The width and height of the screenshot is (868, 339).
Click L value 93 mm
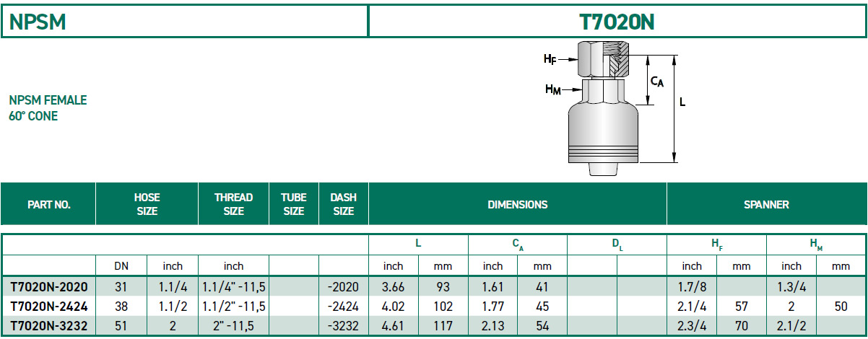pyautogui.click(x=443, y=286)
